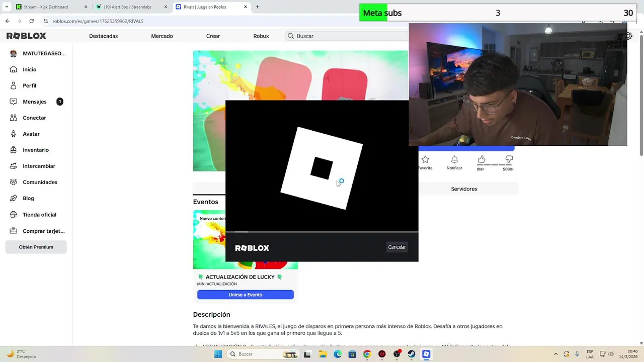
Task: Click the page vertical scrollbar
Action: coord(640,96)
